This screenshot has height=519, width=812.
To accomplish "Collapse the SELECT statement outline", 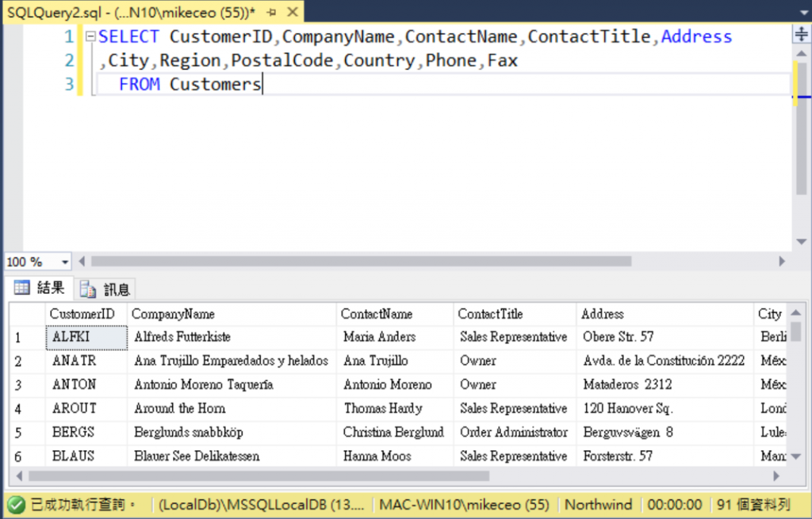I will tap(90, 36).
